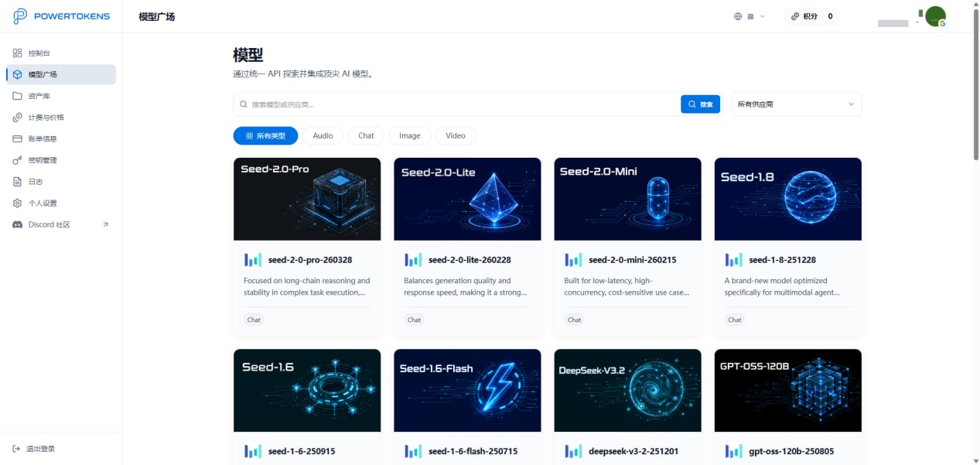Viewport: 980px width, 465px height.
Task: Open the 控制台 dashboard icon in sidebar
Action: tap(17, 53)
